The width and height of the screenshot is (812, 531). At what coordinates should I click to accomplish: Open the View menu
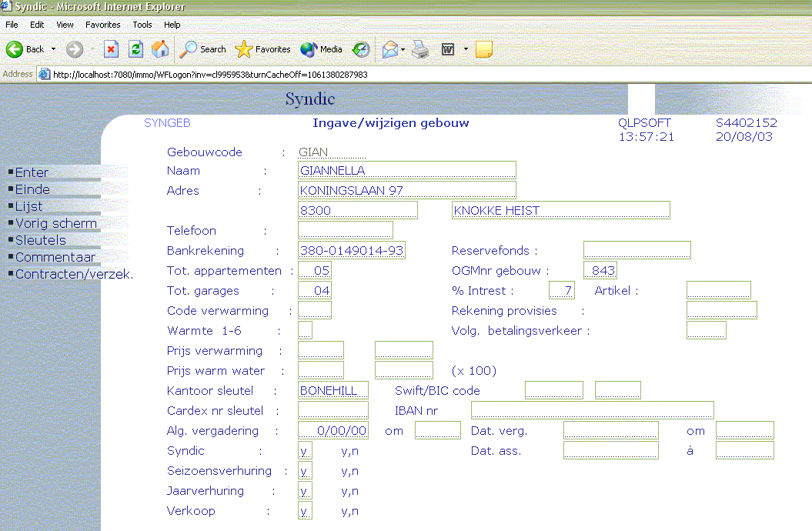(65, 25)
